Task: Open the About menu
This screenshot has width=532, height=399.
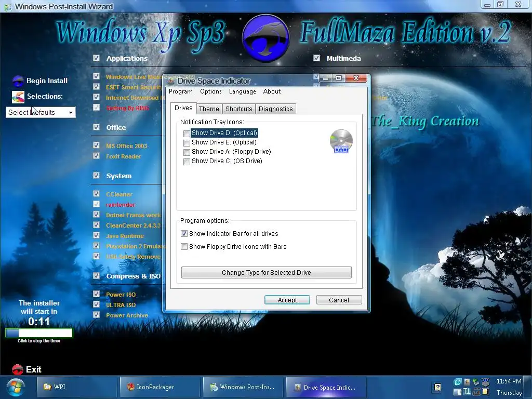Action: tap(272, 91)
